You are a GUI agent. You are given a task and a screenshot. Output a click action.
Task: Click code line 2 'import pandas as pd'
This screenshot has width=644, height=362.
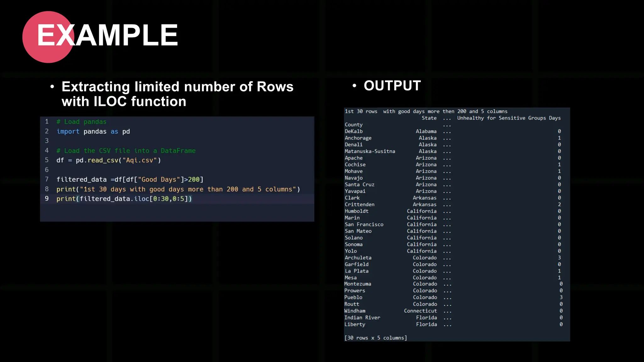[93, 131]
